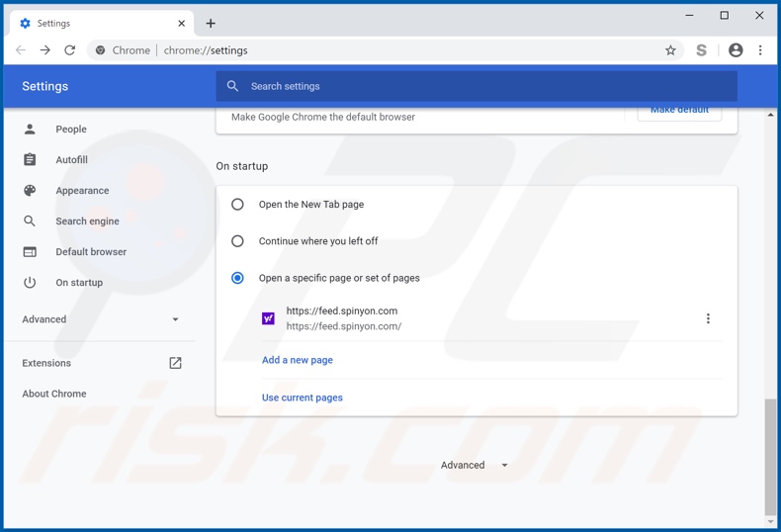Maximize the Chrome window
Viewport: 781px width, 532px height.
click(725, 16)
